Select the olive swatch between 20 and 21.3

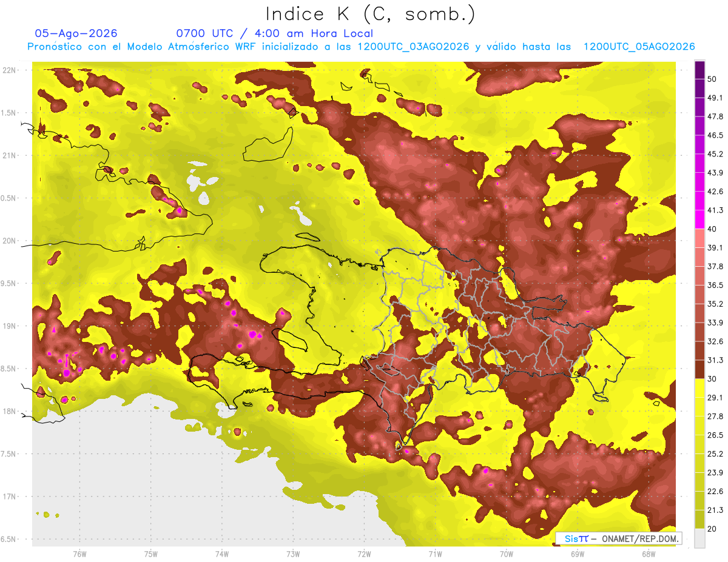pyautogui.click(x=699, y=520)
